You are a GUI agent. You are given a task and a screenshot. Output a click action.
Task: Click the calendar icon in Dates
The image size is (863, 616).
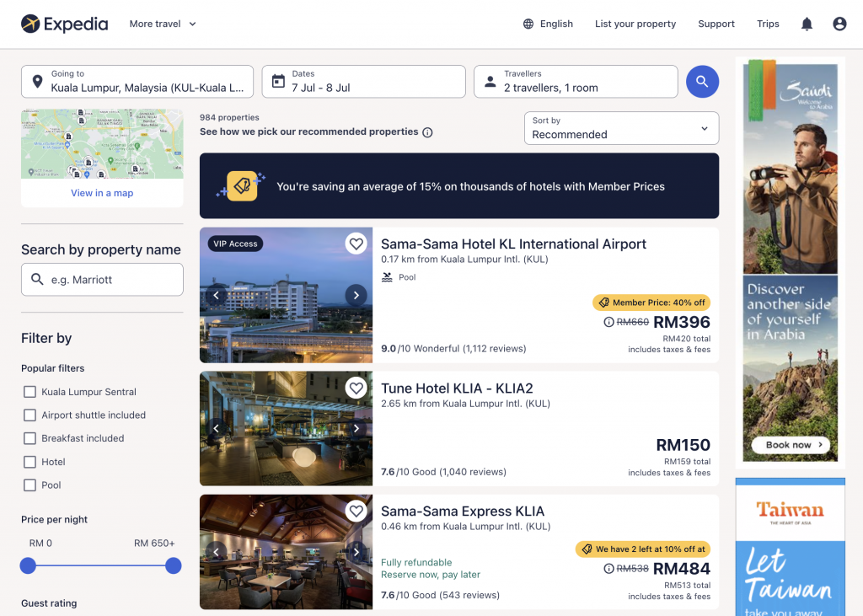tap(278, 82)
